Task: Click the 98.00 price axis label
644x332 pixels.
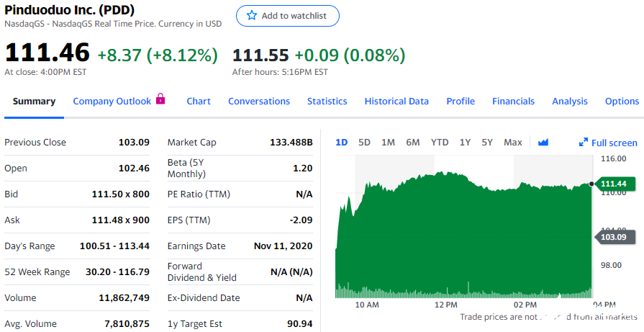Action: coord(611,265)
